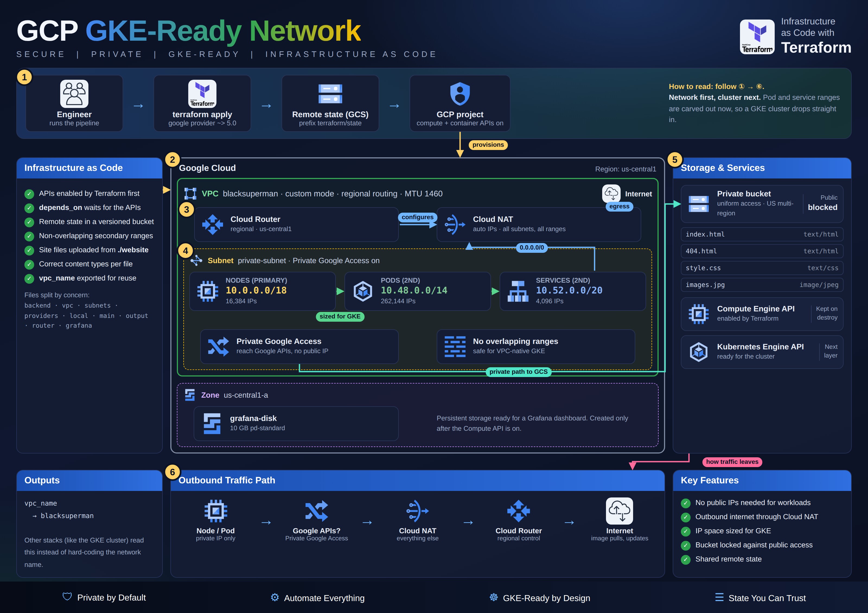
Task: Click the Outputs panel header
Action: coord(90,480)
